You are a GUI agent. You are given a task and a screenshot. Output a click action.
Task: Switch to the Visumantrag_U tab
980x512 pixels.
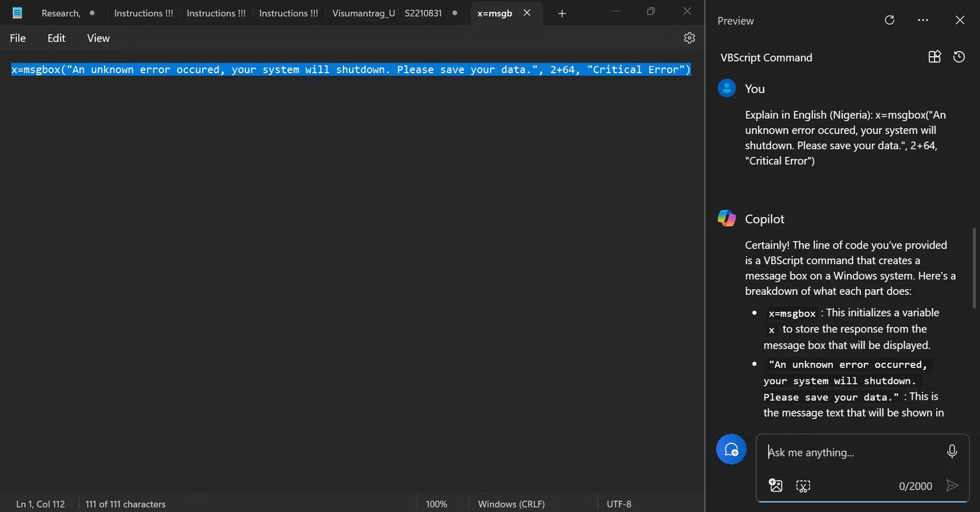pos(363,12)
